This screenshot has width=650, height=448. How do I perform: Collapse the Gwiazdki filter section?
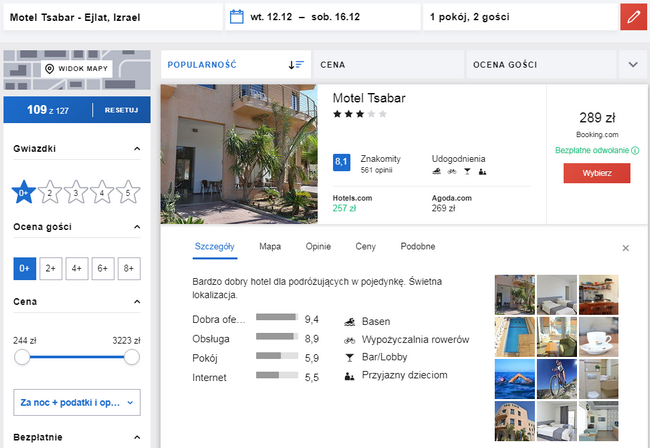(137, 149)
